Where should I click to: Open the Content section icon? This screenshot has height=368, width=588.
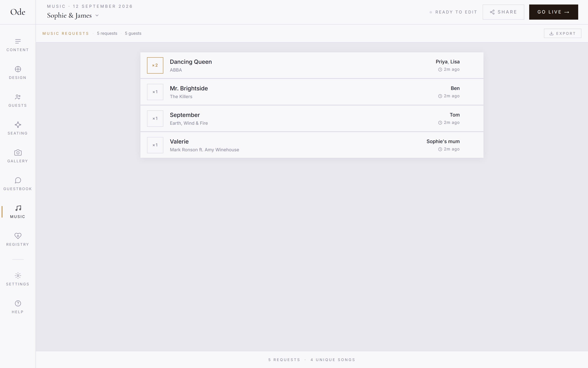18,41
